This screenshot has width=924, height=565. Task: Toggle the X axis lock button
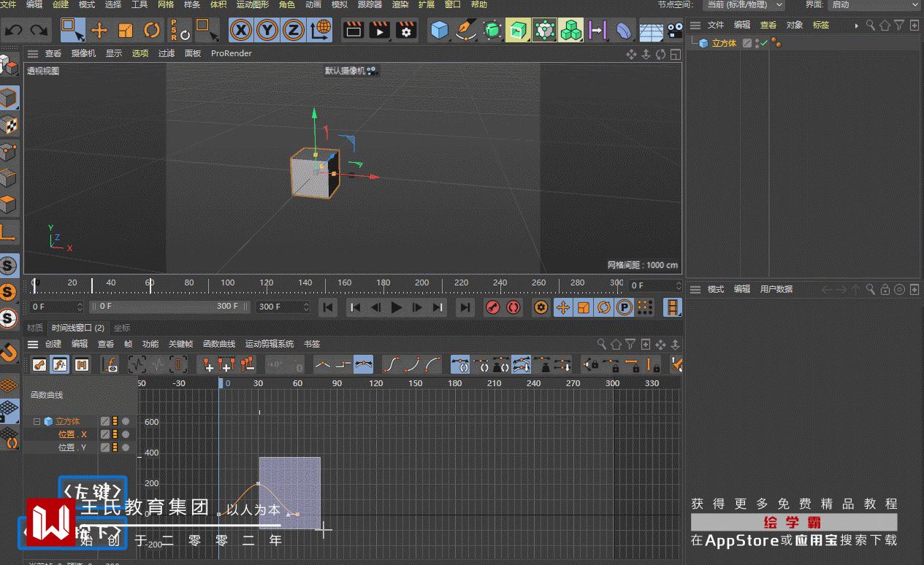[x=241, y=31]
